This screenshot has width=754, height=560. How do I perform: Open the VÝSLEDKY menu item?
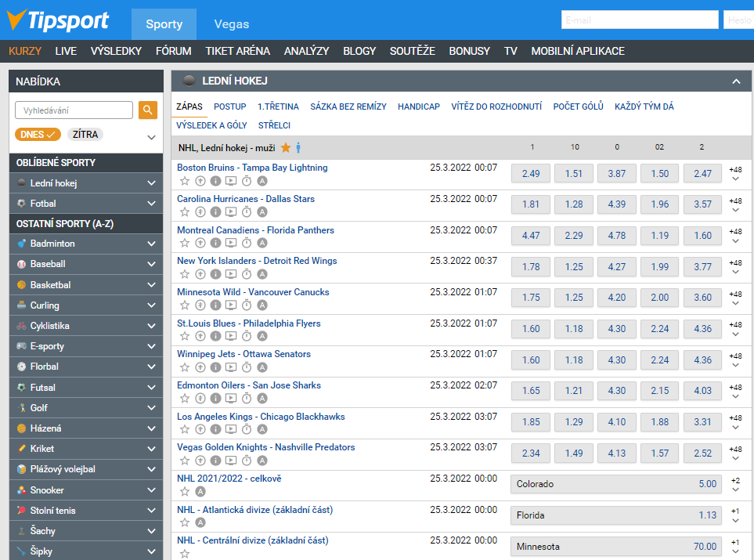(116, 51)
